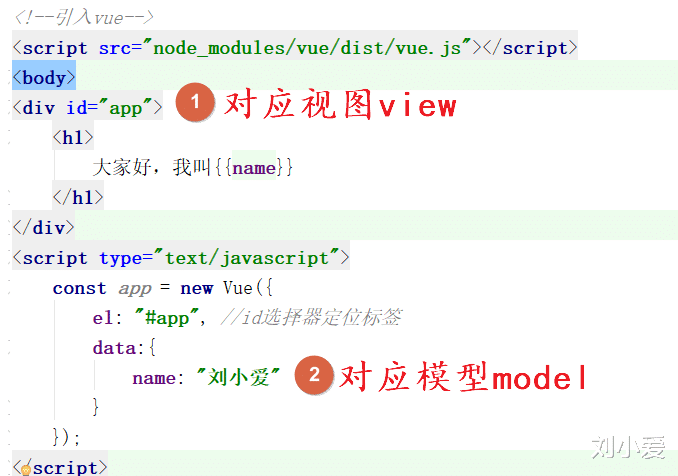Click the "id" attribute in the div tag

tap(77, 108)
